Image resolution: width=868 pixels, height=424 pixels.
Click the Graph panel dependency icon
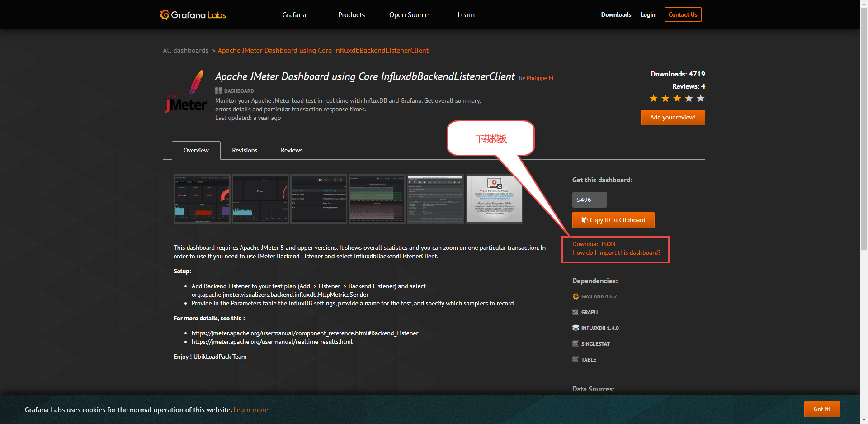[x=576, y=312]
